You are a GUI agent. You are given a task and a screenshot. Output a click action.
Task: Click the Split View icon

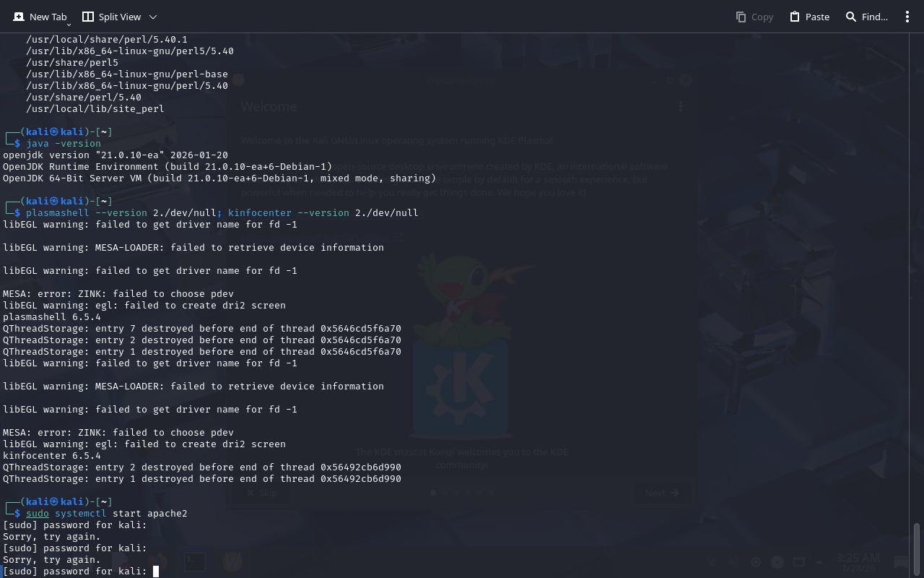click(x=88, y=17)
